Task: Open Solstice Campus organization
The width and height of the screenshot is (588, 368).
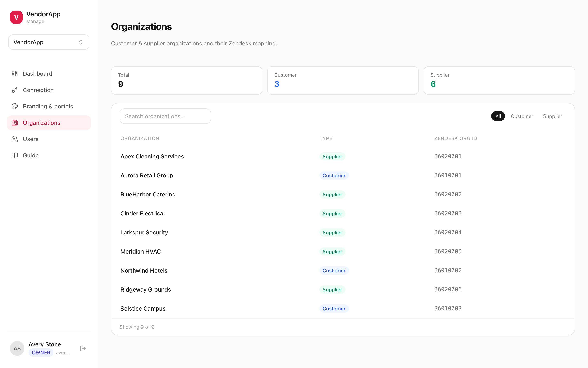Action: (143, 308)
